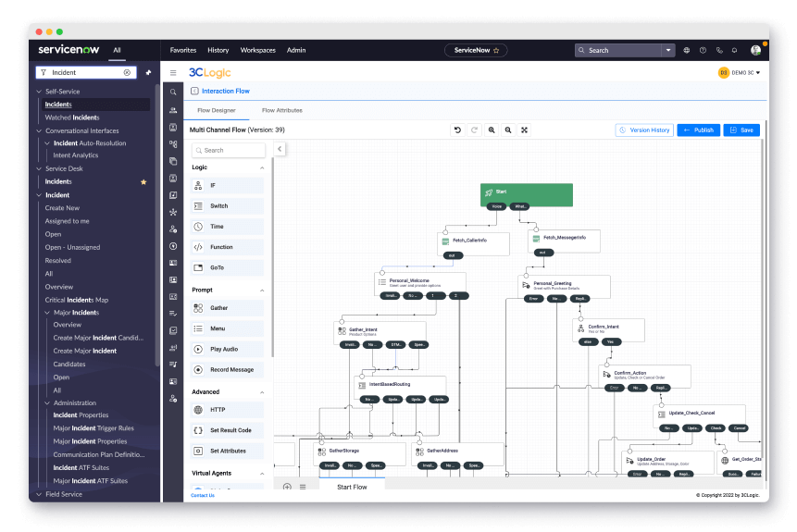Select the IF logic node icon
This screenshot has height=532, width=797.
tap(198, 185)
